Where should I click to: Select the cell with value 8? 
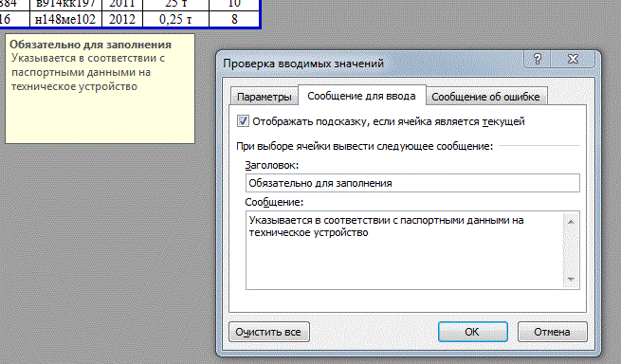pos(234,19)
